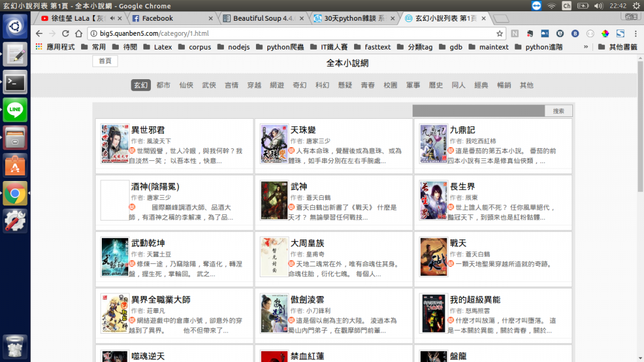Click the site info icon in address bar
644x362 pixels.
pyautogui.click(x=94, y=34)
